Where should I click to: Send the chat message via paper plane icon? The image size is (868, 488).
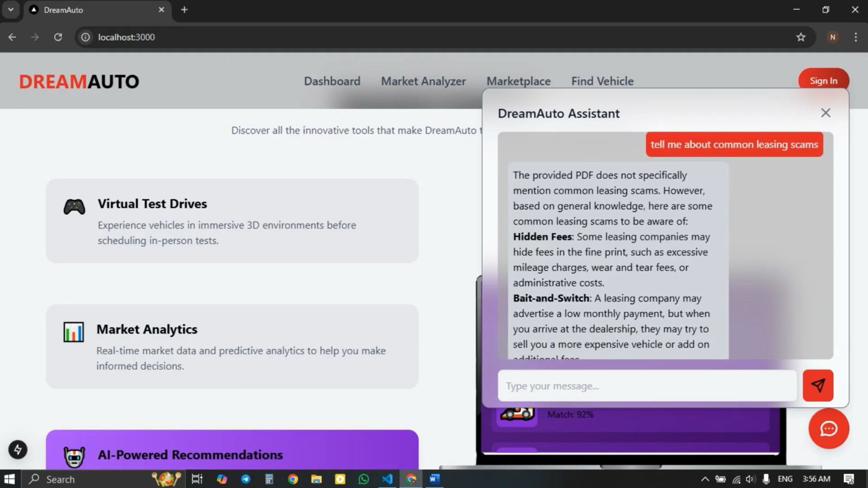[x=818, y=386]
